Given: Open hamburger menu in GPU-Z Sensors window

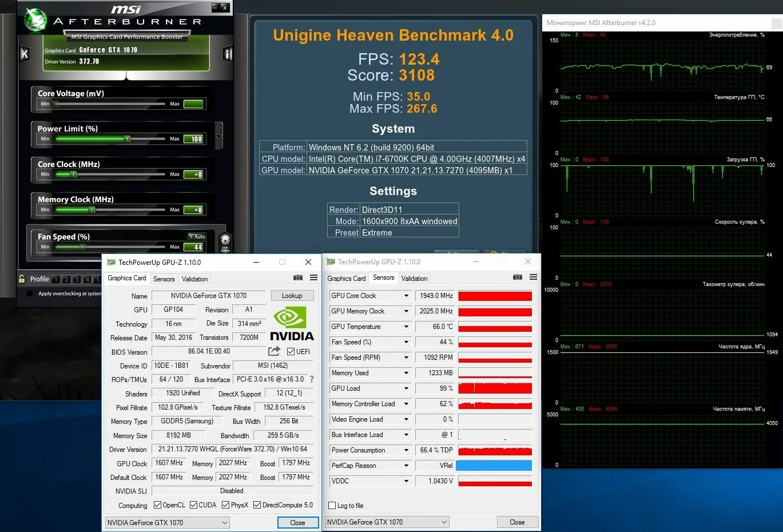Looking at the screenshot, I should click(x=533, y=277).
